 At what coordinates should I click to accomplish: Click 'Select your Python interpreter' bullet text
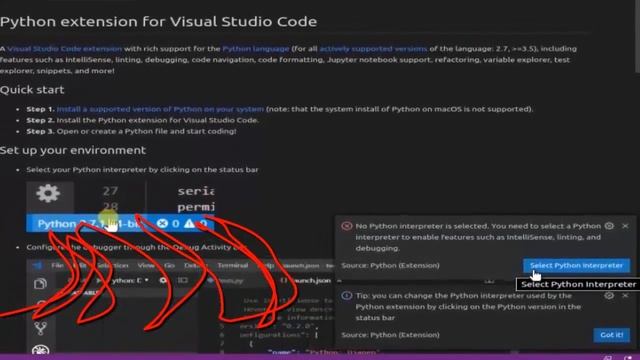coord(142,169)
